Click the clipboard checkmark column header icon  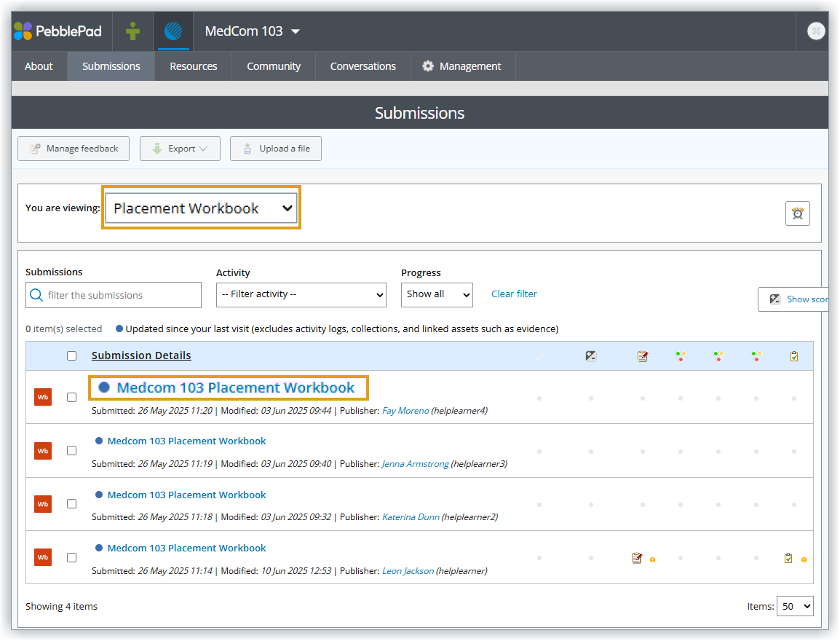pyautogui.click(x=794, y=356)
